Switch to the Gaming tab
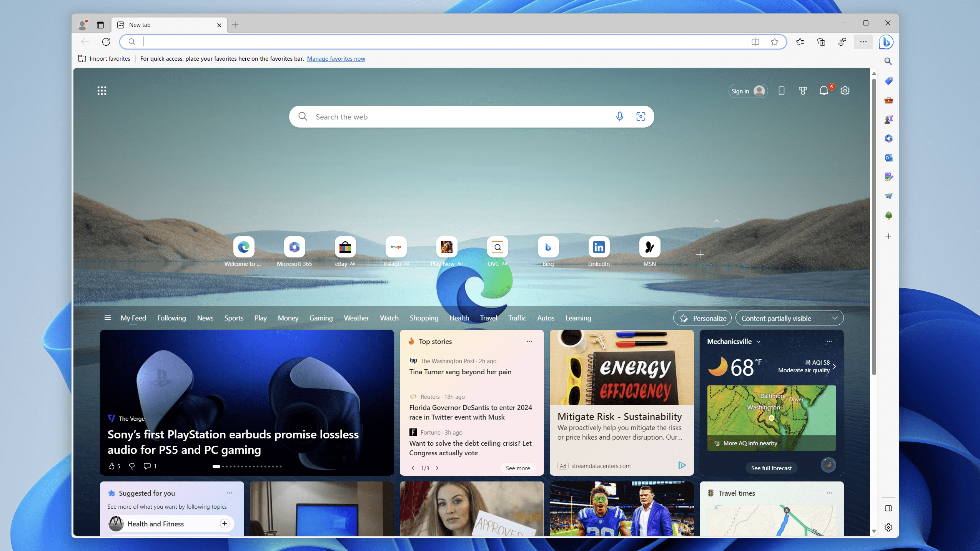This screenshot has width=980, height=551. coord(321,318)
